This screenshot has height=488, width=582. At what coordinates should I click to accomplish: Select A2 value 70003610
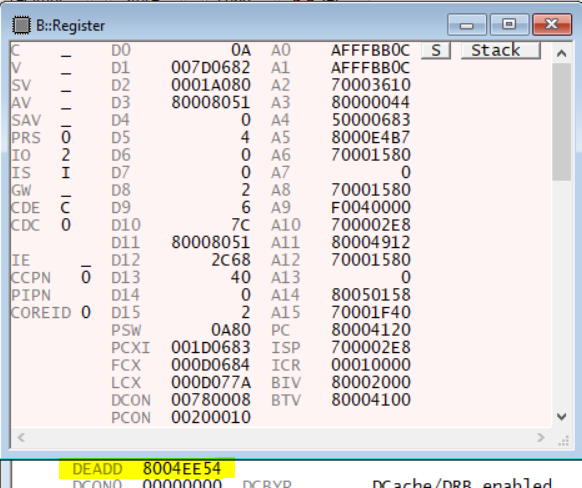point(371,85)
